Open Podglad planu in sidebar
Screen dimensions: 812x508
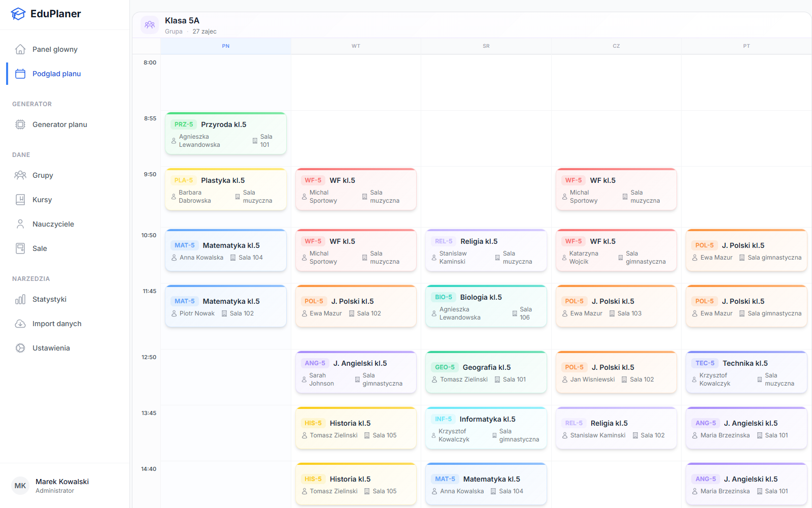[56, 74]
